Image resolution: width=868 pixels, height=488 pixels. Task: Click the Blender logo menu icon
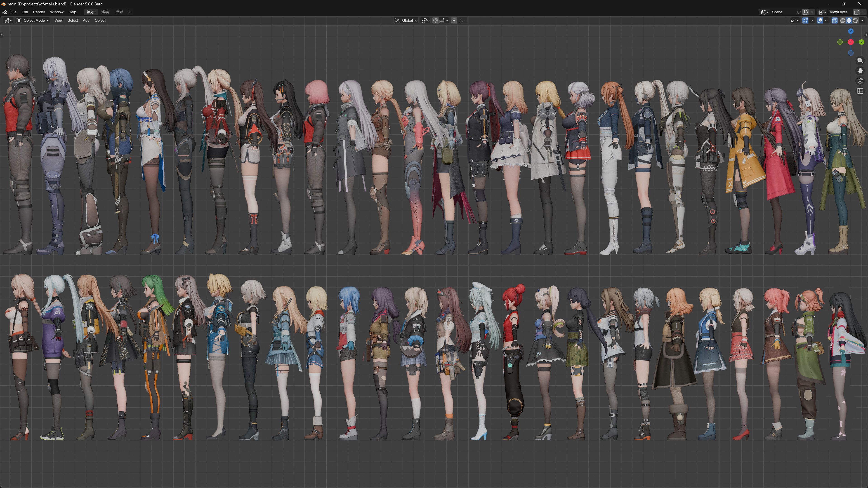tap(5, 12)
